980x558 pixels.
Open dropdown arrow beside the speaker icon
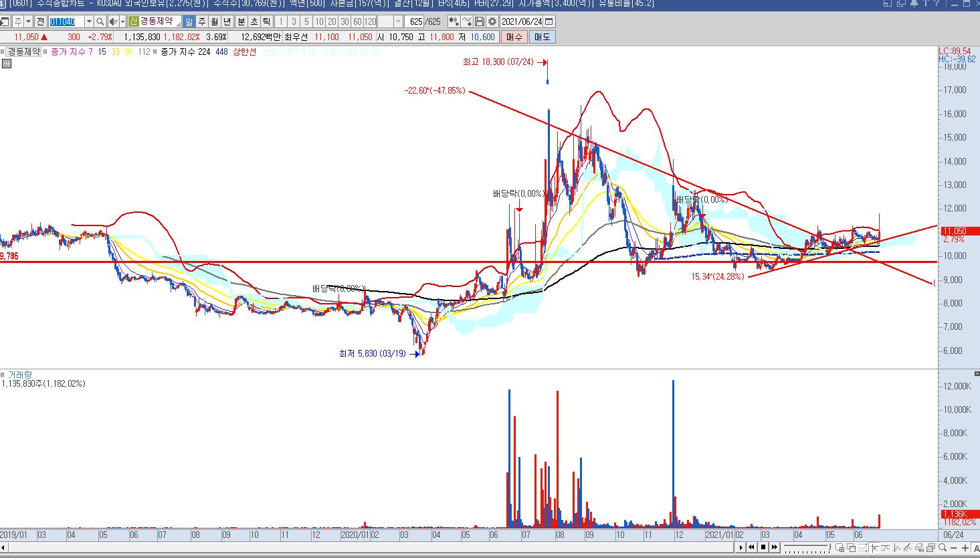coord(122,21)
